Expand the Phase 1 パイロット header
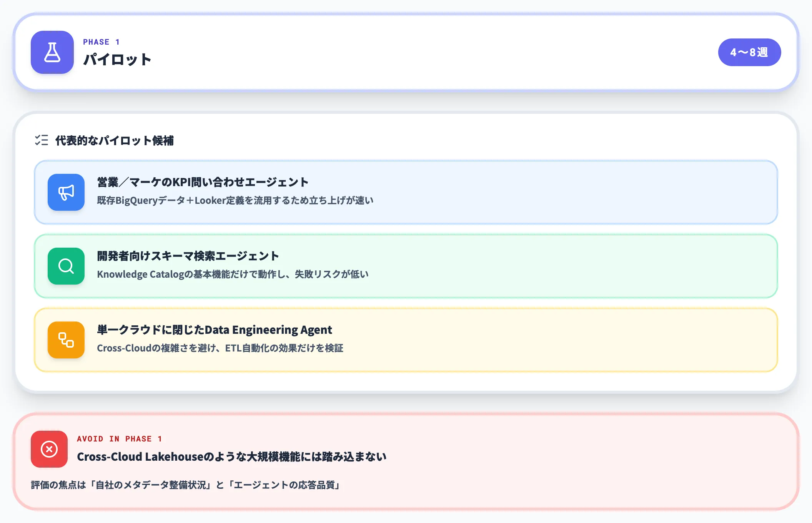The width and height of the screenshot is (812, 523). pyautogui.click(x=406, y=52)
